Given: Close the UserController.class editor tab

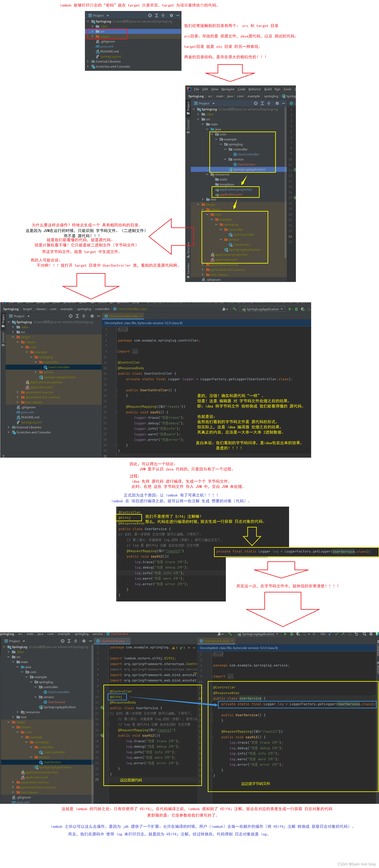Looking at the screenshot, I should [x=141, y=316].
